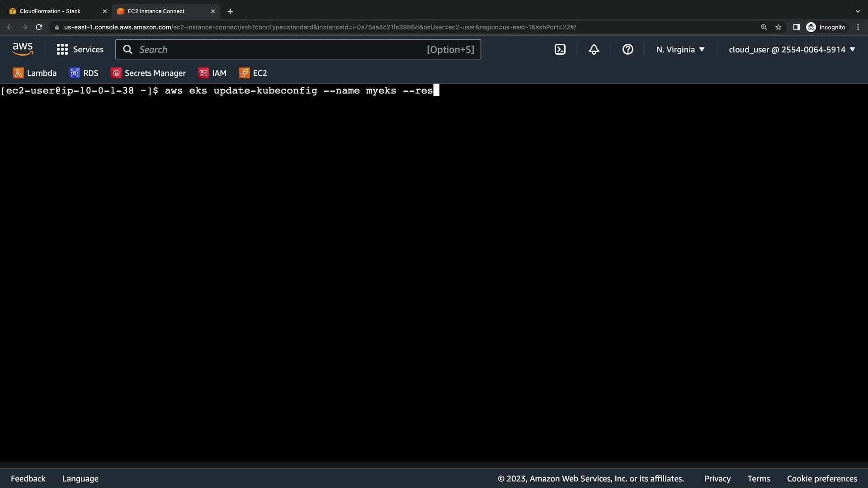The image size is (868, 488).
Task: Click the Feedback link in footer
Action: click(28, 479)
